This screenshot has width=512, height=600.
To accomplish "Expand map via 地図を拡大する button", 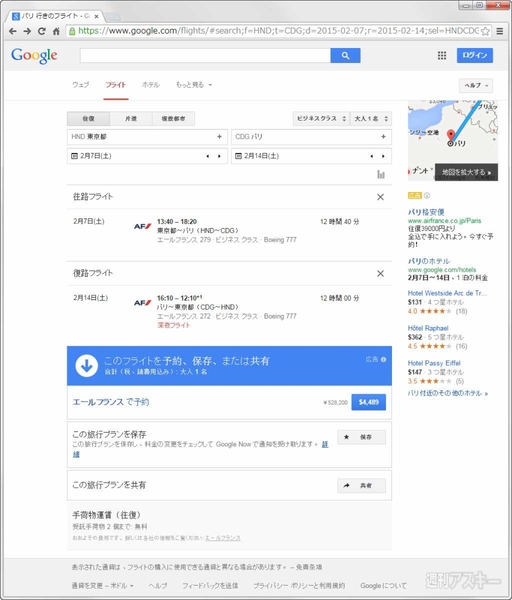I will tap(466, 172).
